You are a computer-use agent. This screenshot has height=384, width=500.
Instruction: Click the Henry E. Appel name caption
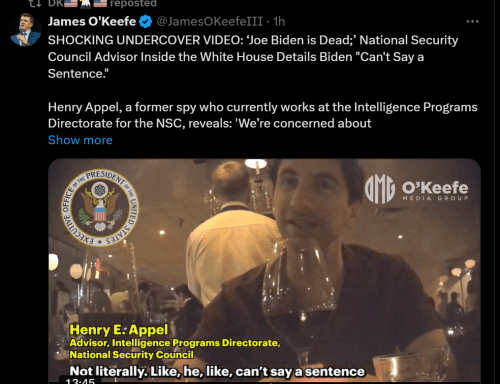[119, 329]
